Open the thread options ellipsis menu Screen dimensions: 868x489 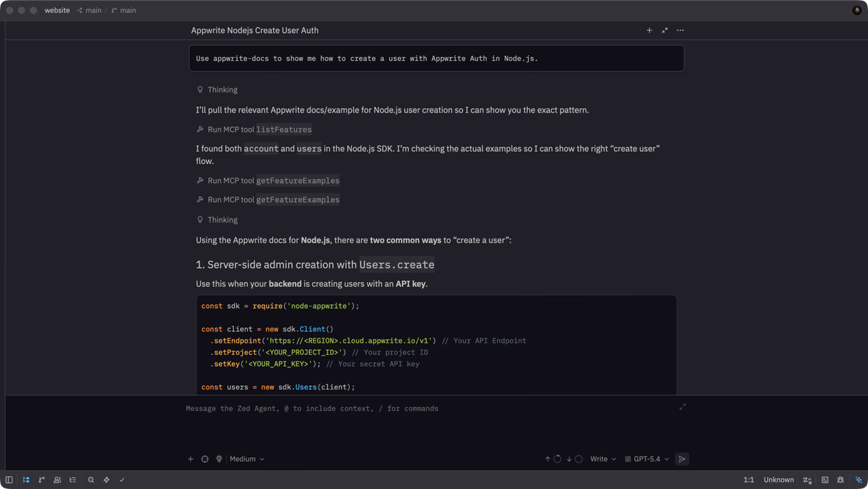(x=680, y=31)
